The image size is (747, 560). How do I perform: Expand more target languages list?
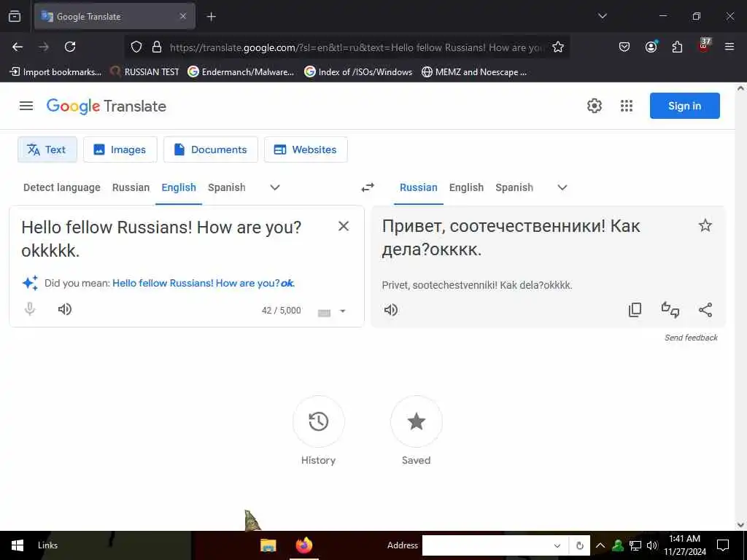tap(562, 187)
